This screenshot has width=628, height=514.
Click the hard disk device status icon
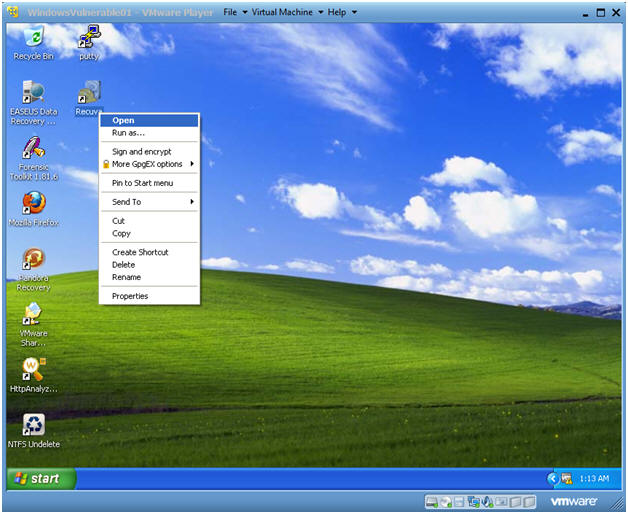432,502
